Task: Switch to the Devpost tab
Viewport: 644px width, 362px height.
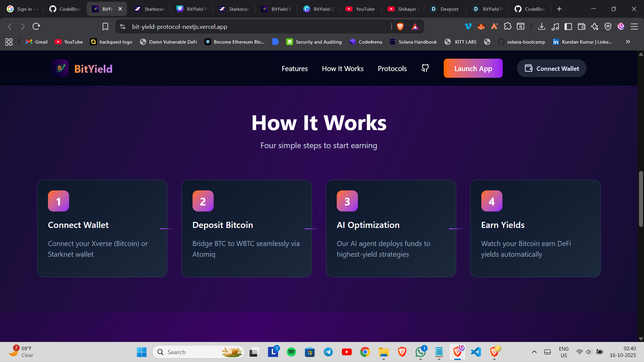Action: [x=445, y=9]
